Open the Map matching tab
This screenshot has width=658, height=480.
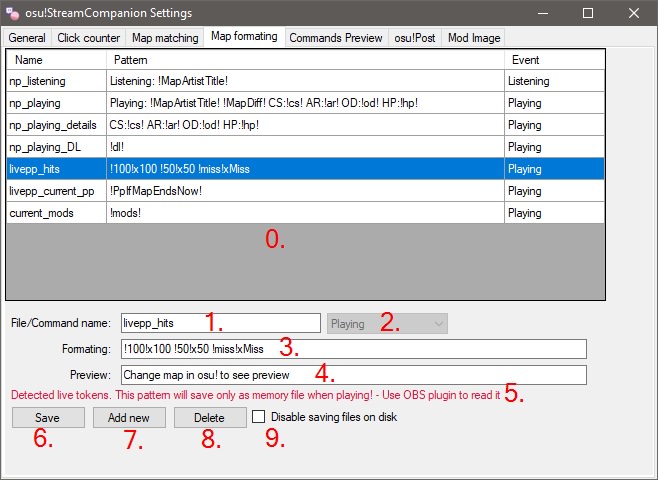(165, 38)
